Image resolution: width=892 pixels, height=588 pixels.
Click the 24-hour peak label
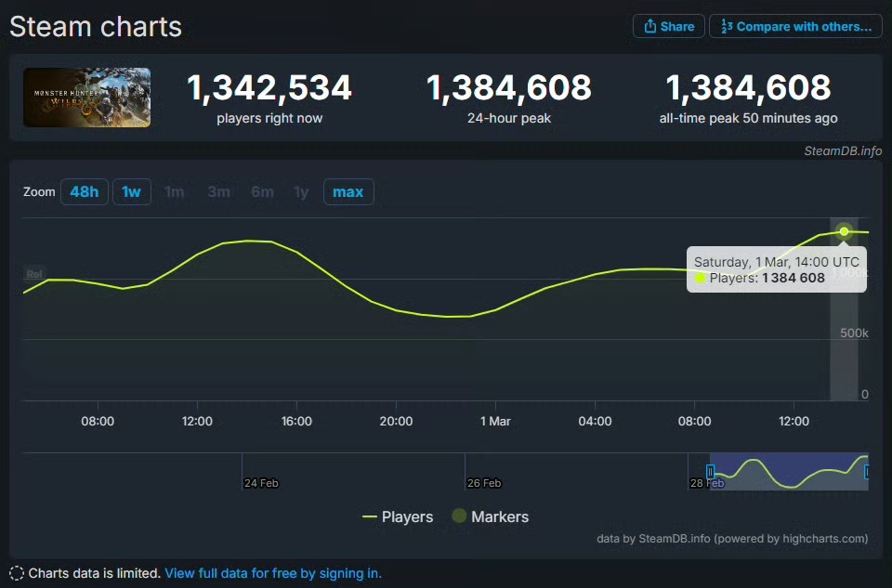(x=508, y=118)
